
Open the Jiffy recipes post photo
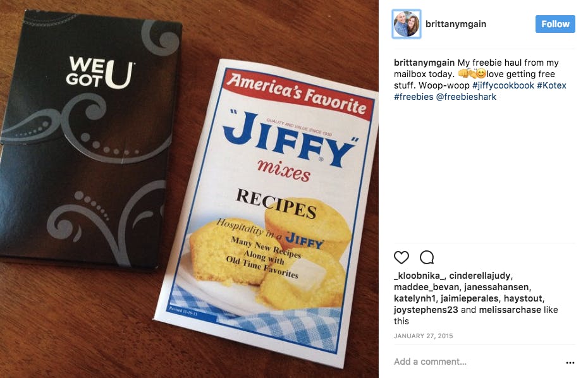pos(189,189)
